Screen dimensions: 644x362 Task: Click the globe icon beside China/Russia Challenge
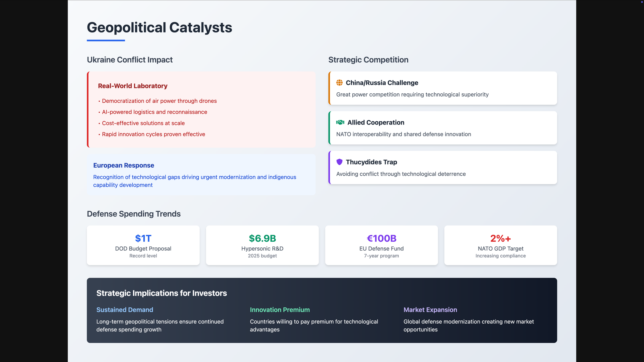339,83
